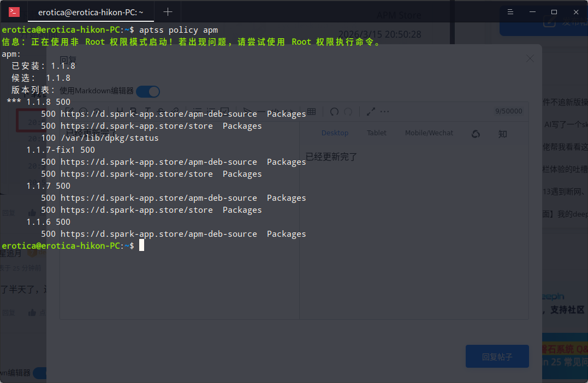588x383 pixels.
Task: Select the erotica@erotica-hikon-PC terminal tab
Action: pos(91,13)
